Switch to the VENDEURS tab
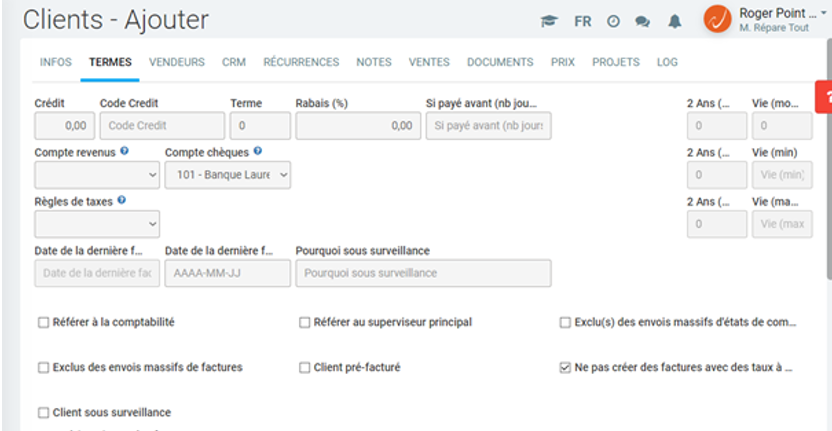This screenshot has height=431, width=832. [x=177, y=62]
